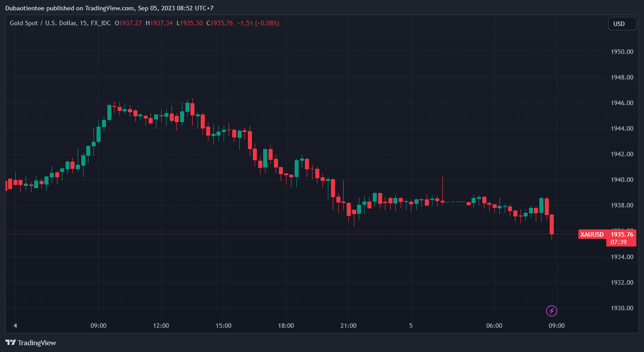
Task: Select the Gold Spot / U.S. Dollar title
Action: (x=43, y=23)
